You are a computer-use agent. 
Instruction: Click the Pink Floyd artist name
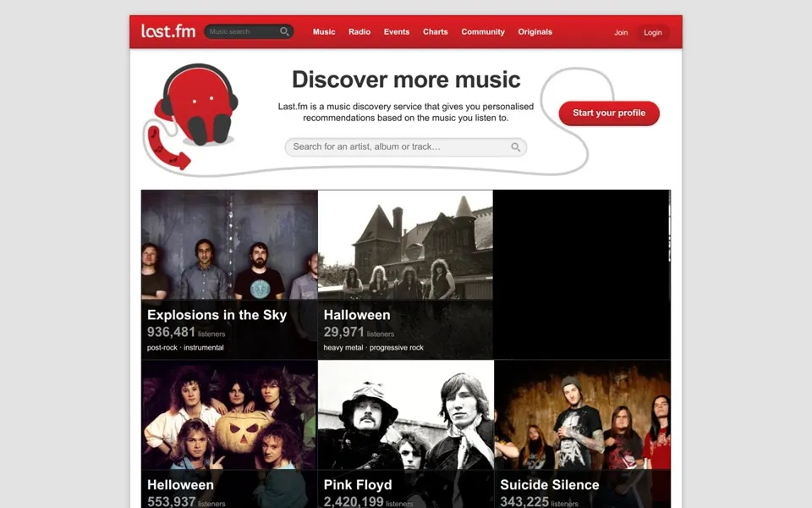click(x=358, y=485)
